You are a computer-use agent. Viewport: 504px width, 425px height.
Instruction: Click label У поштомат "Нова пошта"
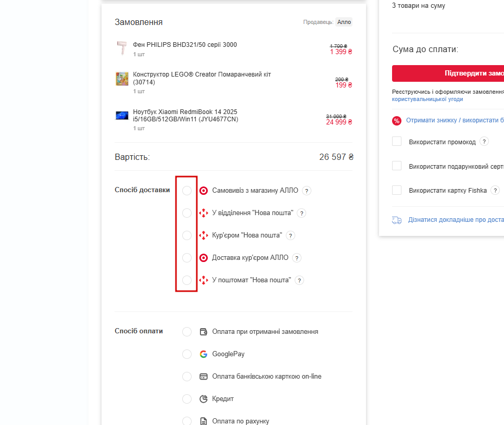click(251, 280)
